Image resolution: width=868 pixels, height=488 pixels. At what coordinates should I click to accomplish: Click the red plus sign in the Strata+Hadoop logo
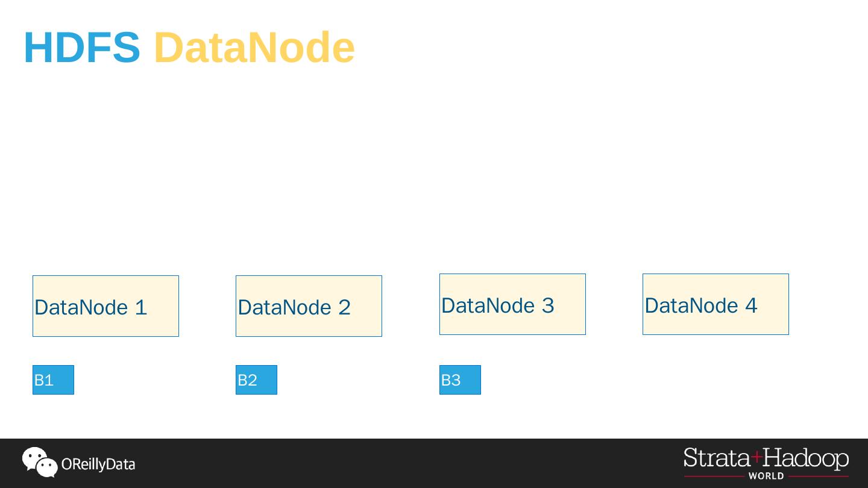(756, 458)
